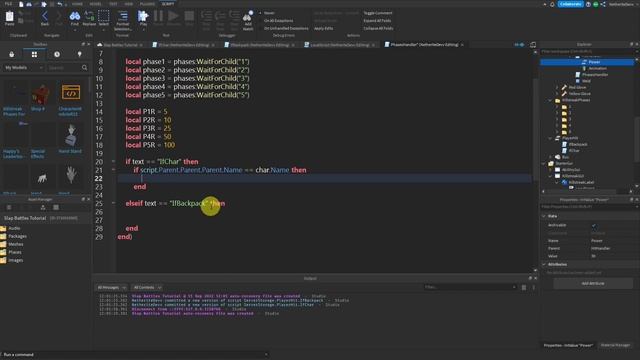Screen dimensions: 640x360
Task: Select the Shop model thumbnail in Toolbox
Action: coord(39,94)
